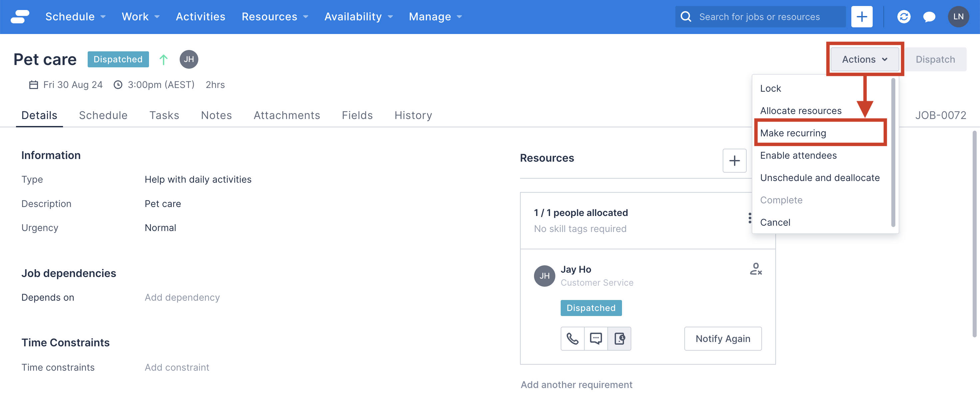Select the SMS message icon
This screenshot has width=980, height=399.
point(596,339)
